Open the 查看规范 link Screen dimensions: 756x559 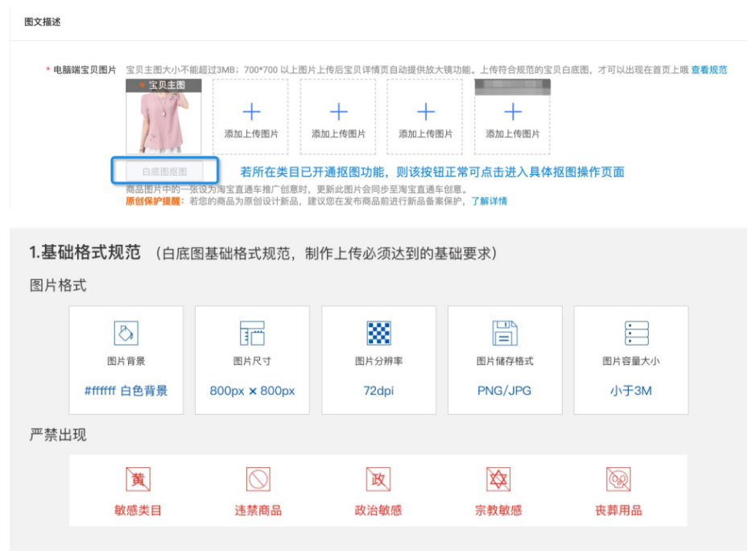708,70
